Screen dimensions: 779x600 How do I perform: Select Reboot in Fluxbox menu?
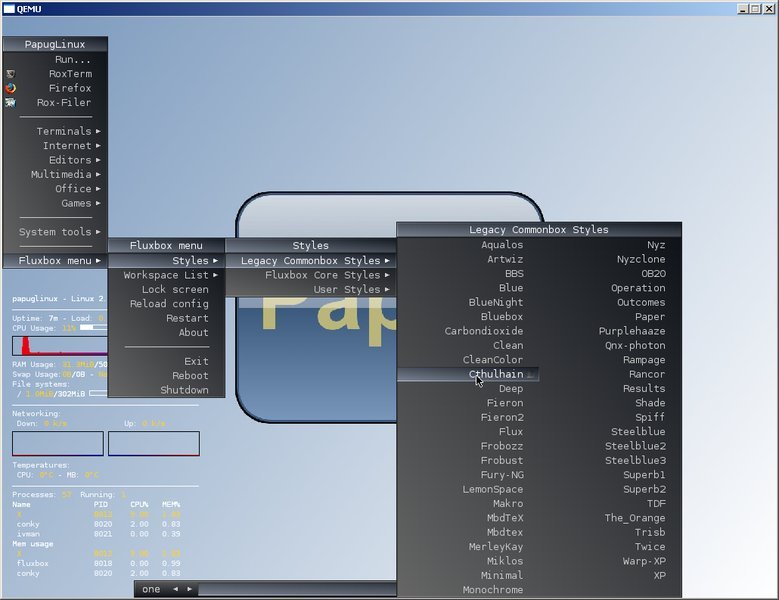(166, 376)
